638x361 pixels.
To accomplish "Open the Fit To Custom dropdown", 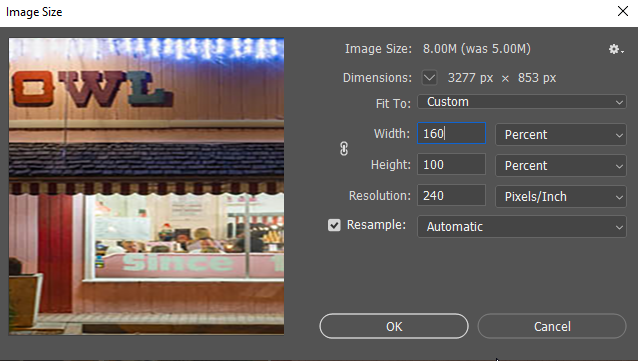I will pyautogui.click(x=522, y=102).
